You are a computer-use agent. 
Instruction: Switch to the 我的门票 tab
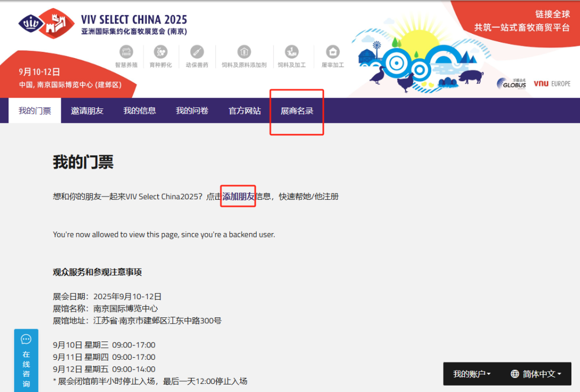pos(35,111)
